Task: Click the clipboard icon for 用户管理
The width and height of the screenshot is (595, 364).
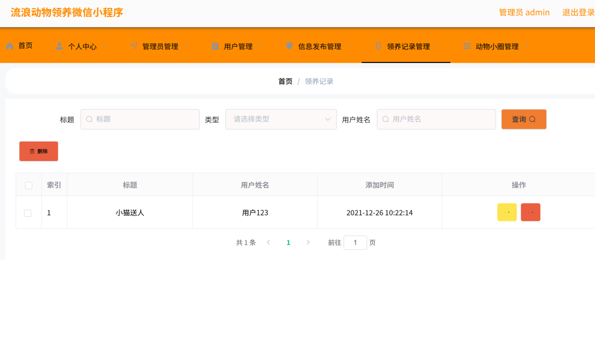Action: [x=215, y=46]
